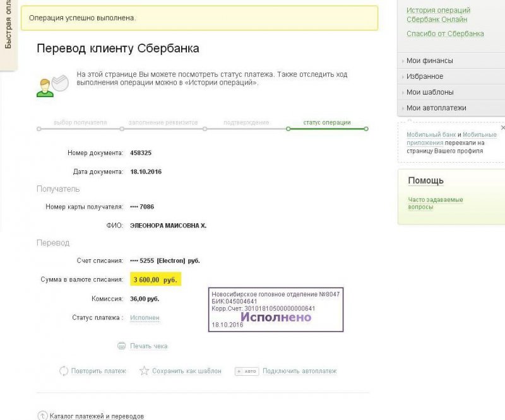Select the статус операции step
Image resolution: width=505 pixels, height=420 pixels.
(327, 122)
